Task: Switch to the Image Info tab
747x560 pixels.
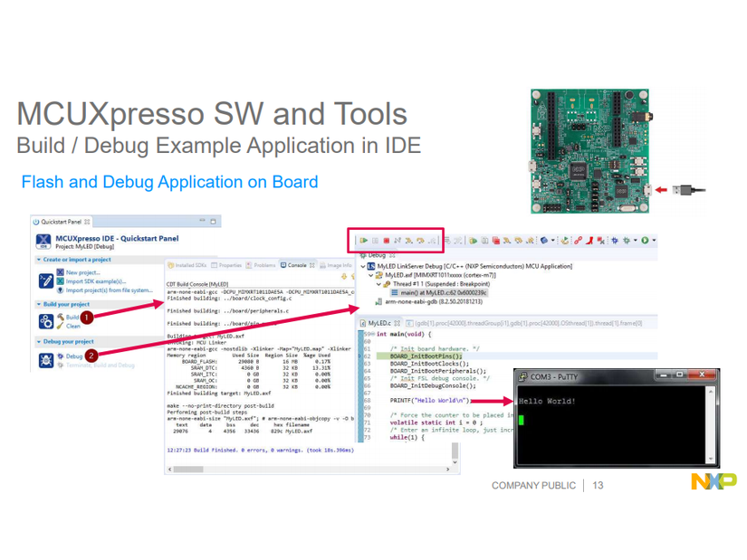Action: click(335, 265)
